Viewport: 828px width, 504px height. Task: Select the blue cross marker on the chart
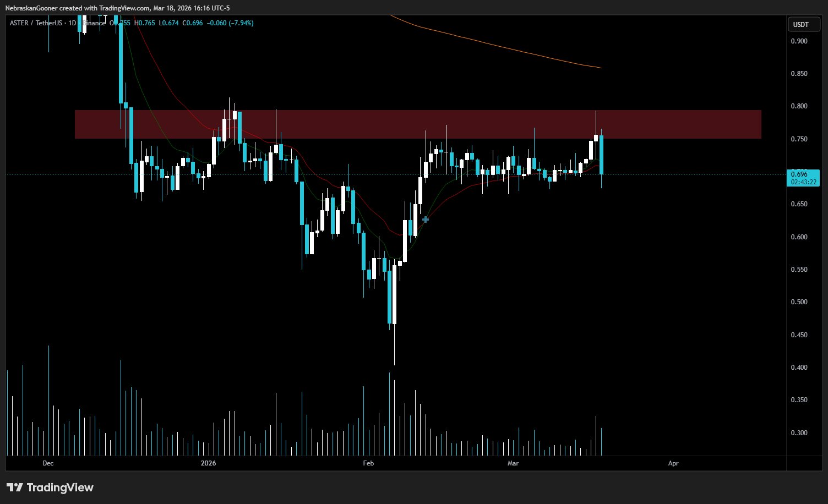click(426, 220)
